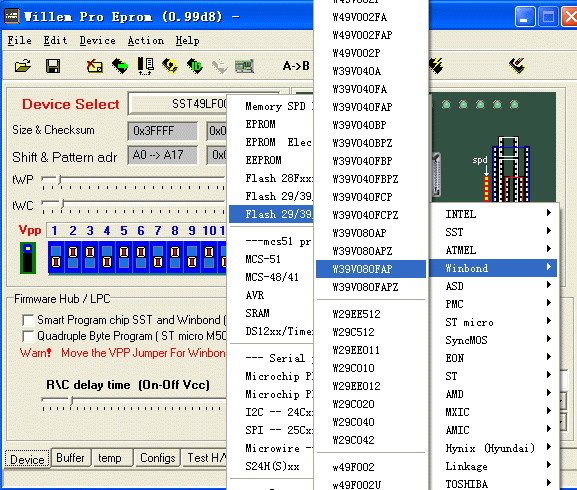Expand the SyncMOS submenu
Viewport: 577px width, 490px height.
point(494,340)
